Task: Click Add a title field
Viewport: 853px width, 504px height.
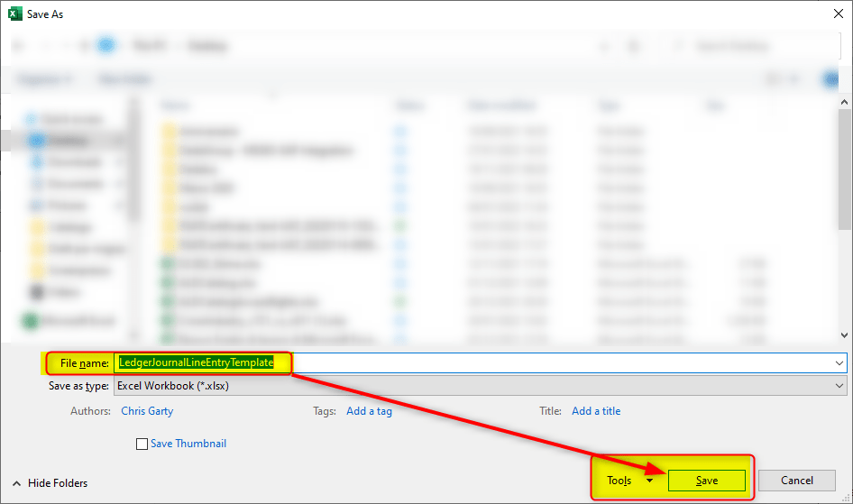Action: [x=596, y=411]
